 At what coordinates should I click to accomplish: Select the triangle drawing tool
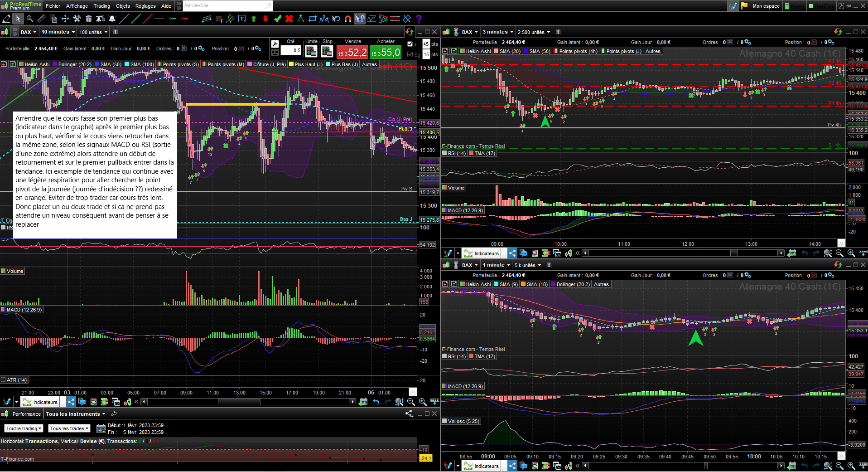coord(301,19)
